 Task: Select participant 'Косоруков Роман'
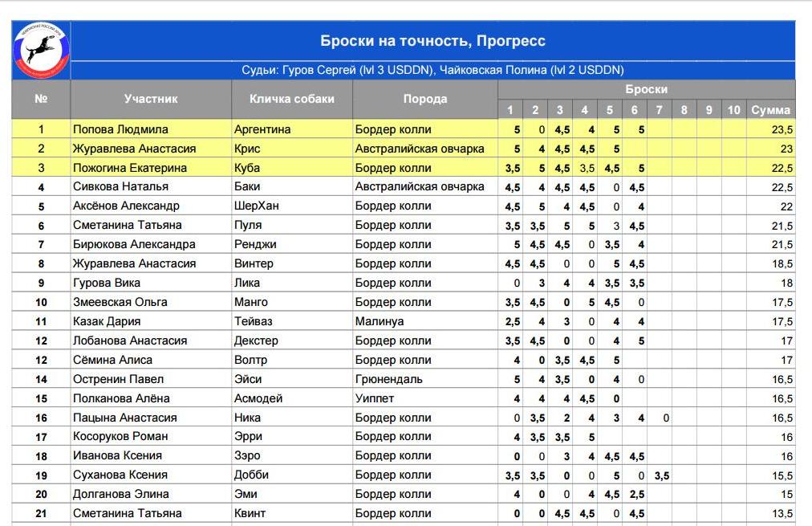(120, 436)
